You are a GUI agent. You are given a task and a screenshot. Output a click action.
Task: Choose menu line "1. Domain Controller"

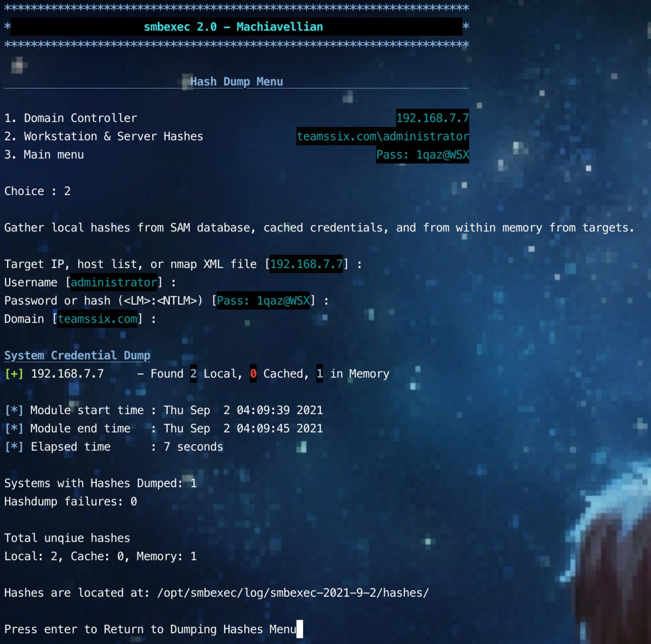point(71,118)
